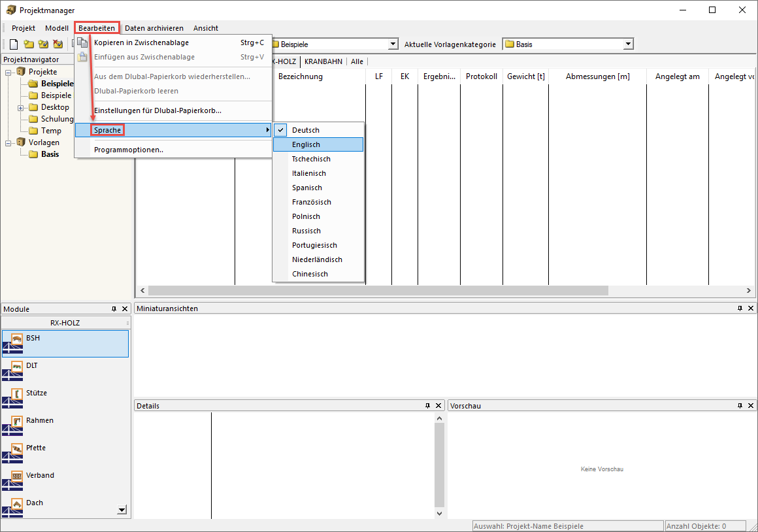The height and width of the screenshot is (532, 758).
Task: Collapse the Vorlagen tree node
Action: [8, 143]
